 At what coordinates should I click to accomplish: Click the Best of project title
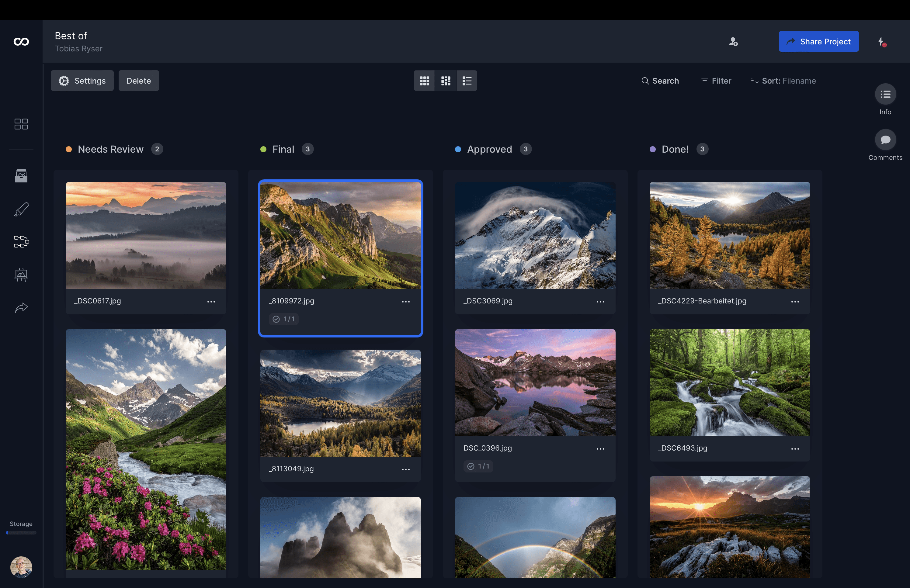pos(71,36)
